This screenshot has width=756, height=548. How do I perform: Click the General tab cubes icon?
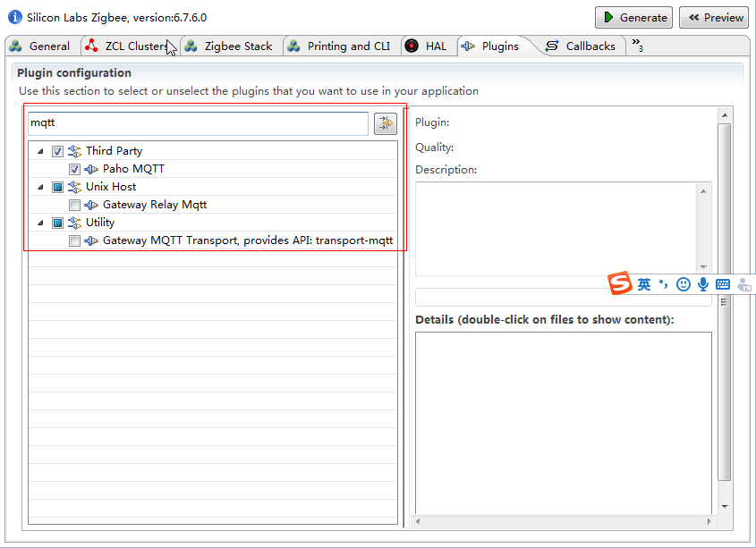pos(16,46)
